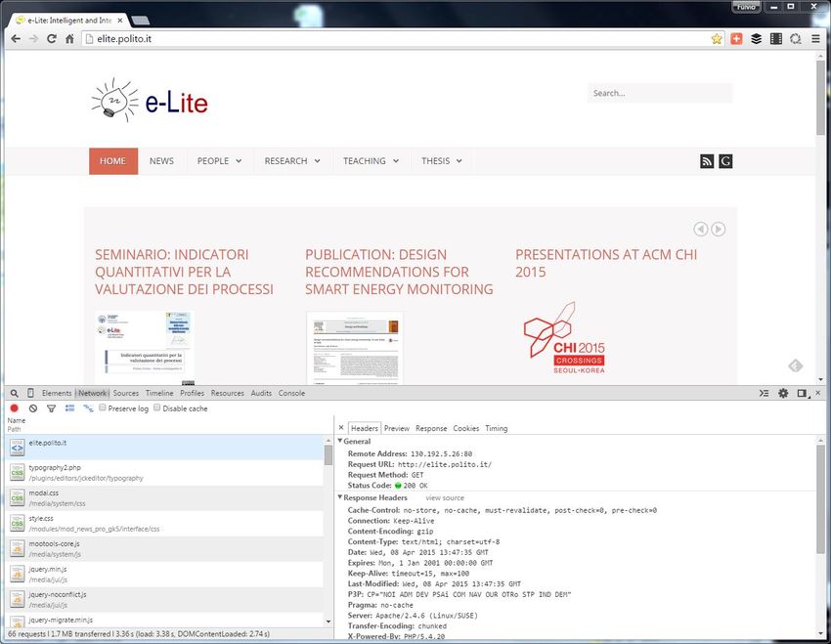
Task: Change DevTools dock side icon
Action: [802, 393]
